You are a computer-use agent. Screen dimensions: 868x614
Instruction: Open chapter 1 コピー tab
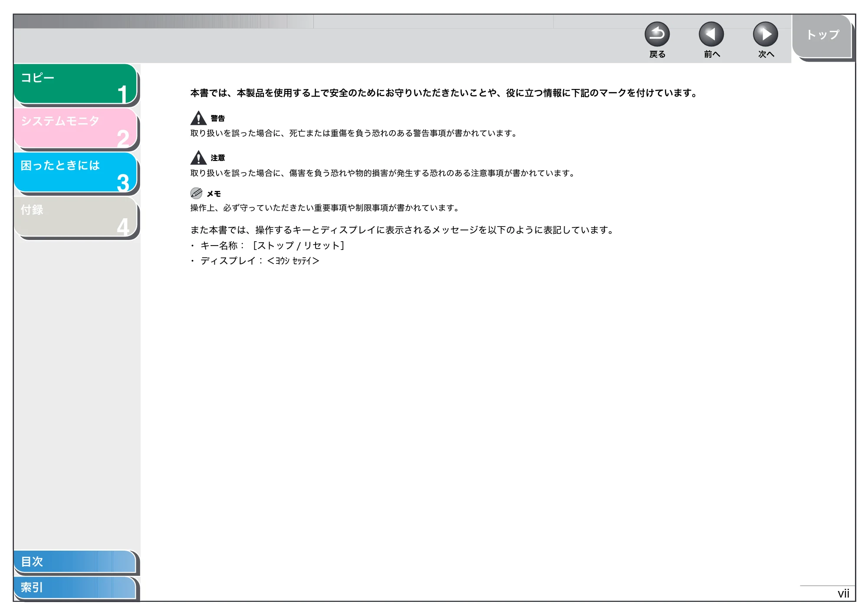coord(76,84)
